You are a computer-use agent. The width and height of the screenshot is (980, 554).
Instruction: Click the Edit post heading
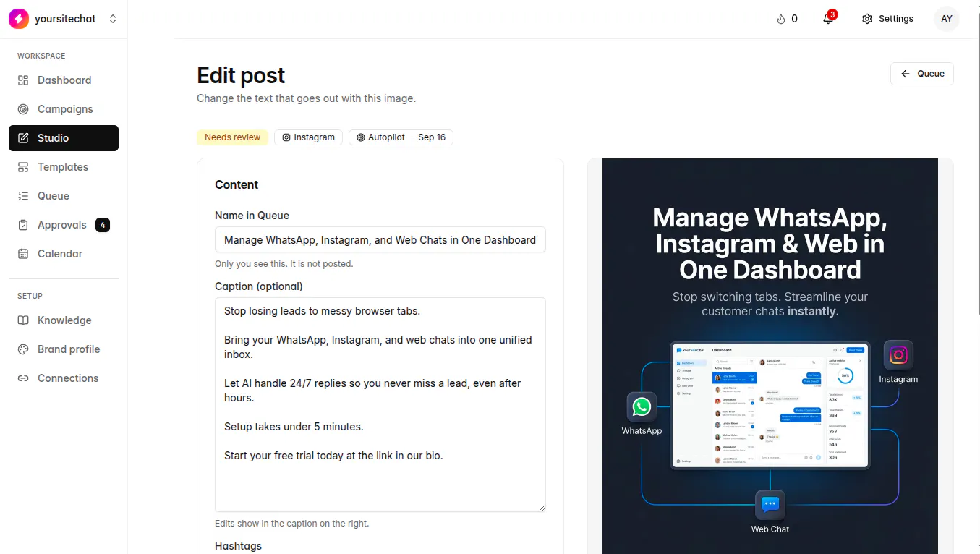click(241, 75)
